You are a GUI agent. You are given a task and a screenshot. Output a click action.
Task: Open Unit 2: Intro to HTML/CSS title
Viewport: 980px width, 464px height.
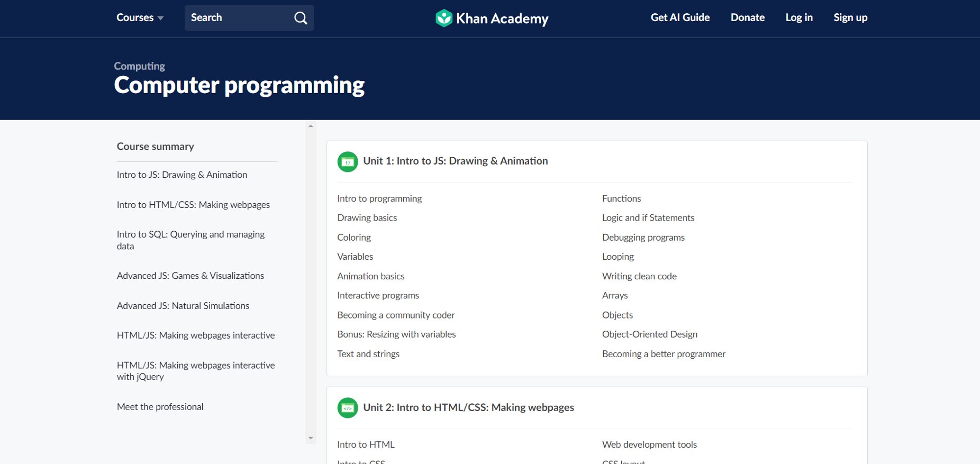pyautogui.click(x=468, y=408)
